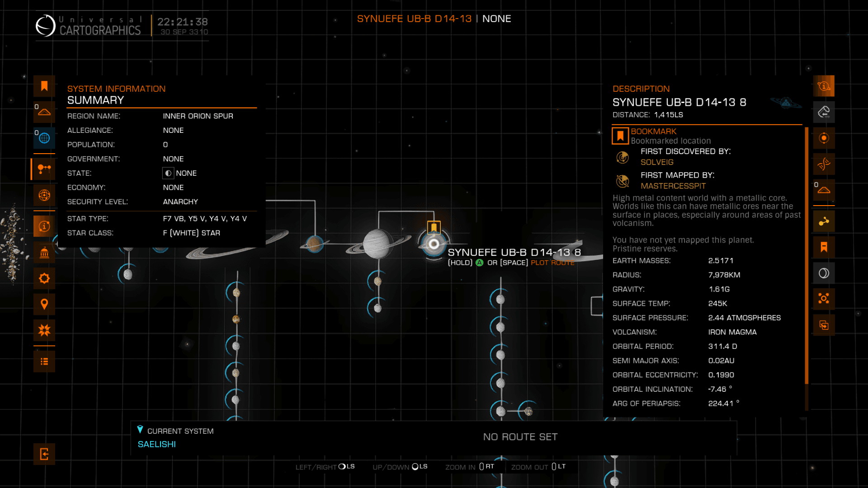
Task: Click Plot Route next to selected planet
Action: point(552,263)
